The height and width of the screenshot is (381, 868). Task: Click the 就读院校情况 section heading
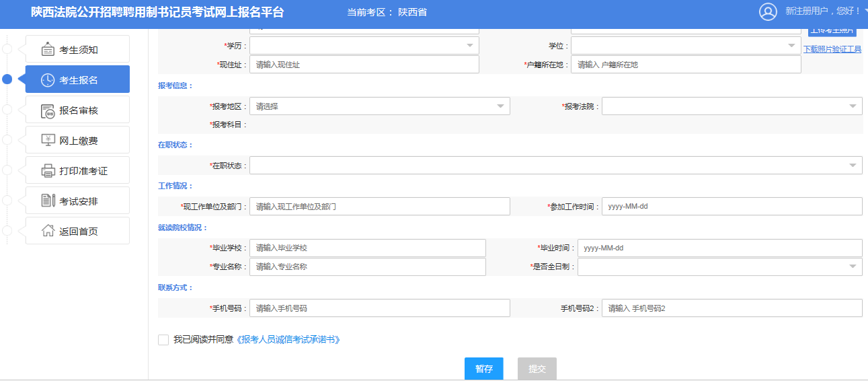pos(183,228)
